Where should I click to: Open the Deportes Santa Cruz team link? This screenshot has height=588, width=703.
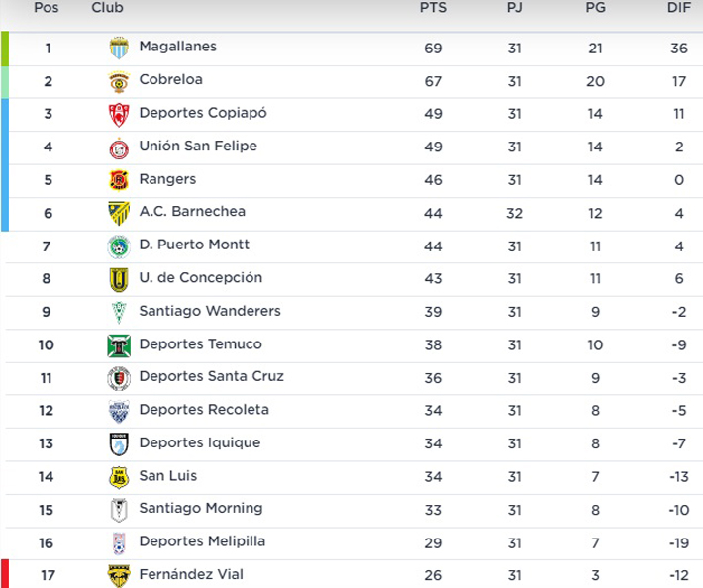coord(211,376)
